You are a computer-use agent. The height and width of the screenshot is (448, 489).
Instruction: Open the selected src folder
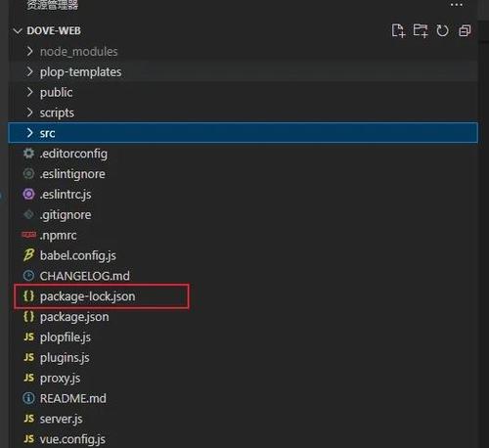(243, 133)
